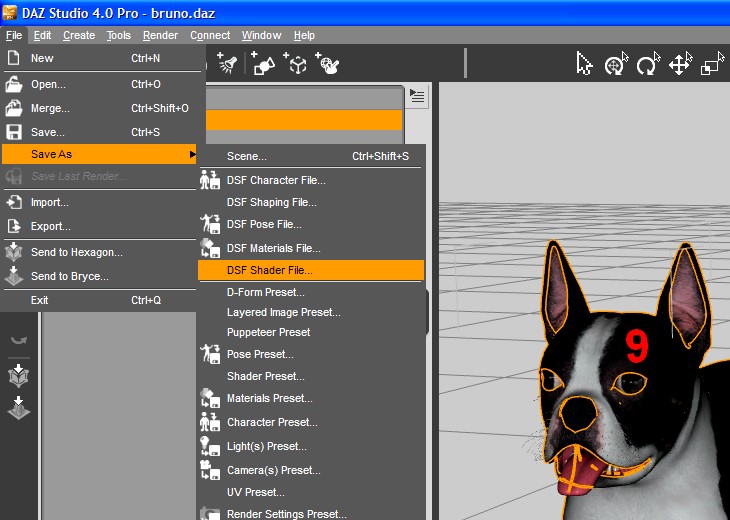The width and height of the screenshot is (730, 520).
Task: Click the DSF Pose File icon
Action: pos(210,224)
